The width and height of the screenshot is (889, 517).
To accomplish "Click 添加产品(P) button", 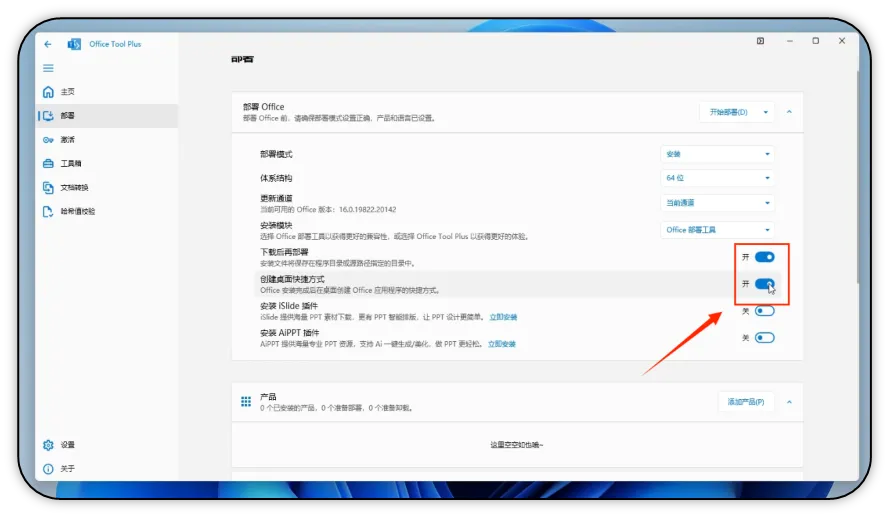I will [746, 402].
